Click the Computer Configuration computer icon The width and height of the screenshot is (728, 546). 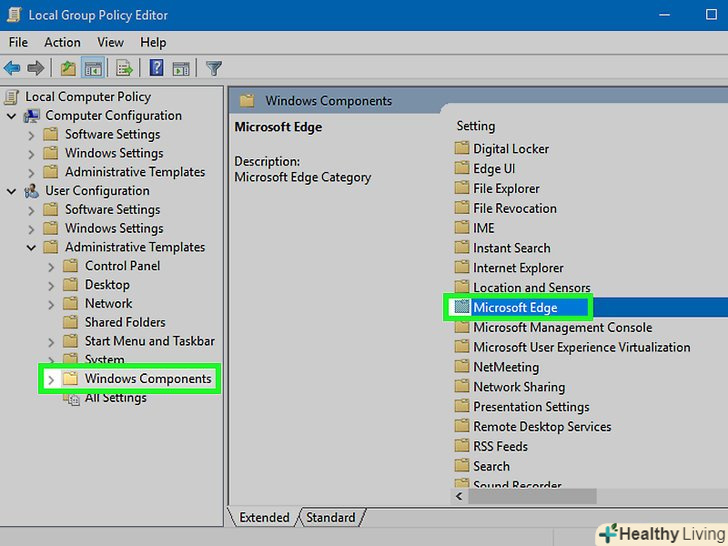click(x=32, y=116)
